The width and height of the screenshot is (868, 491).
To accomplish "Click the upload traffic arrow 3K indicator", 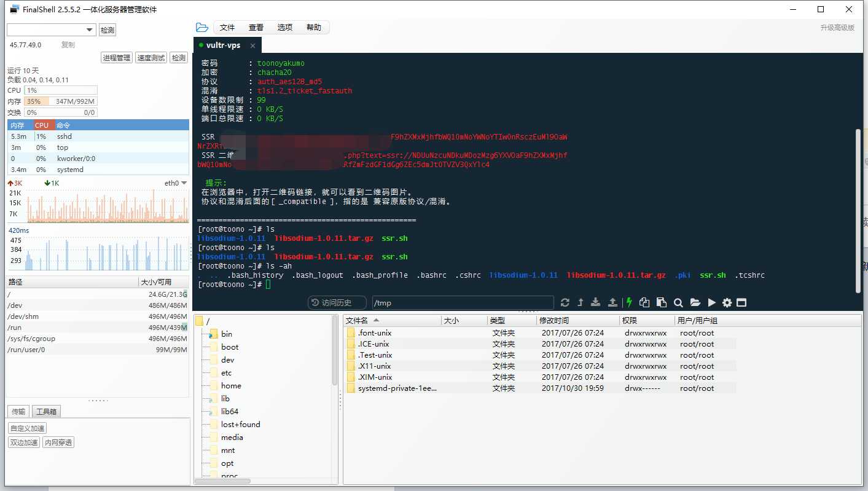I will (x=15, y=183).
